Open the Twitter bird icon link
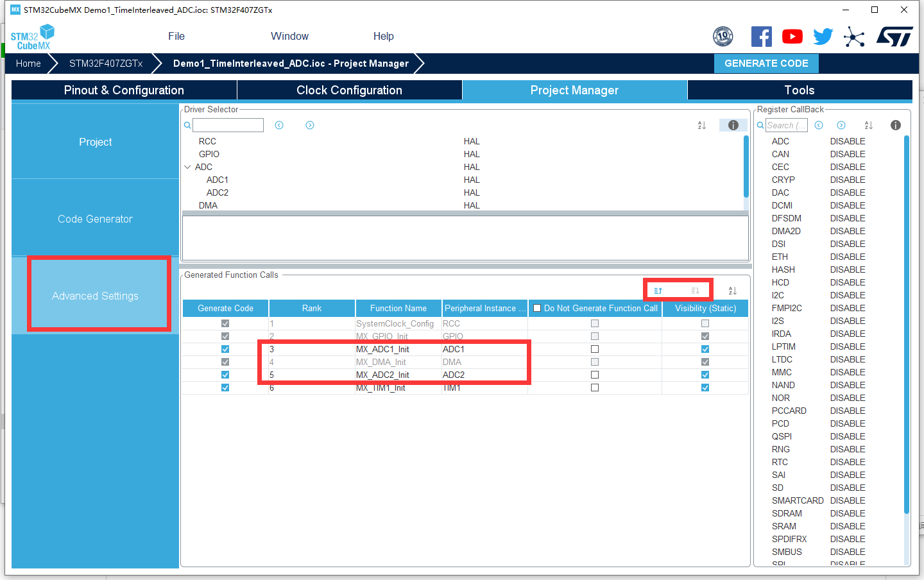 tap(823, 37)
